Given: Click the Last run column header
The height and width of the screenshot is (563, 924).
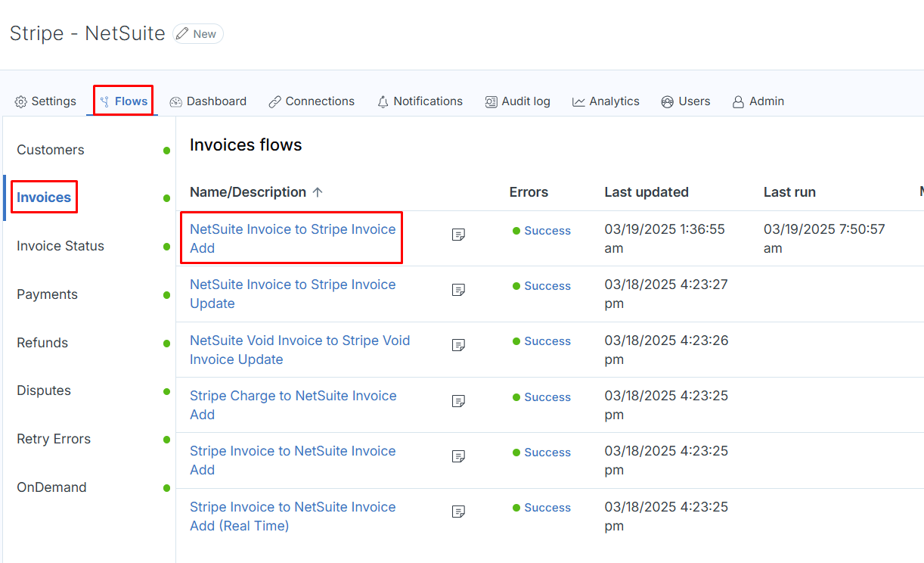Looking at the screenshot, I should (789, 192).
